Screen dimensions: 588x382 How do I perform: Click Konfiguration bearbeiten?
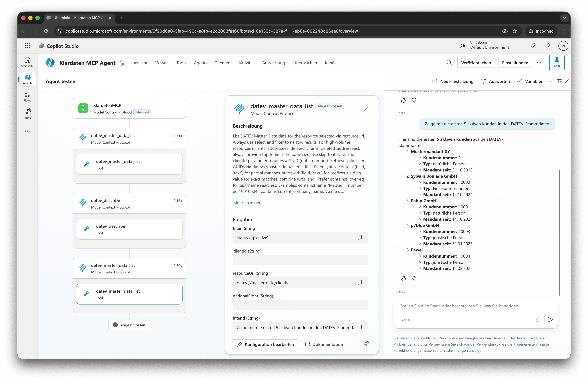(x=265, y=344)
